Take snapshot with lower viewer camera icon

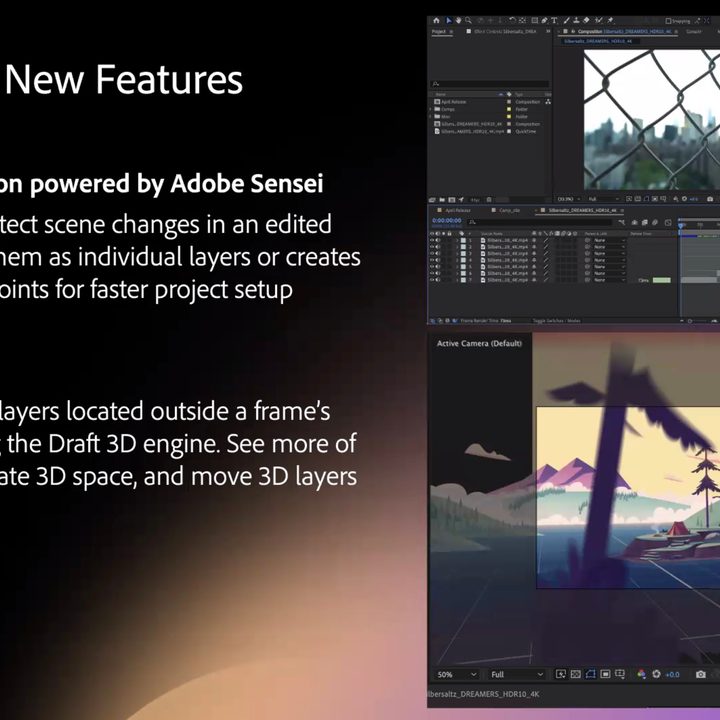point(700,674)
